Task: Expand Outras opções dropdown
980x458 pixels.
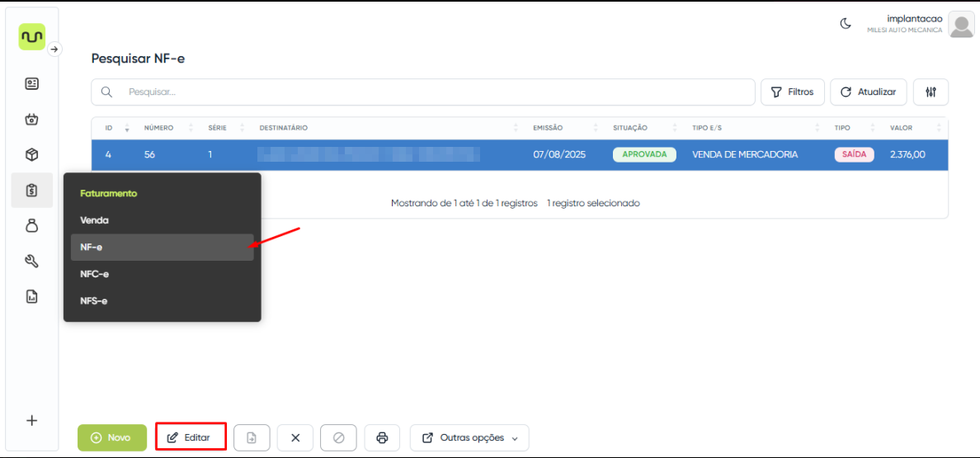Action: click(469, 437)
